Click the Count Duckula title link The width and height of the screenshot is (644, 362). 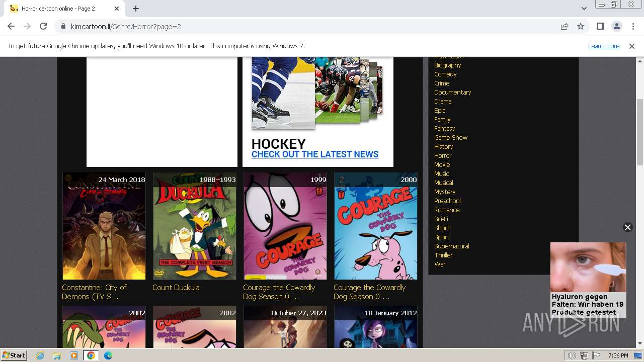click(176, 288)
